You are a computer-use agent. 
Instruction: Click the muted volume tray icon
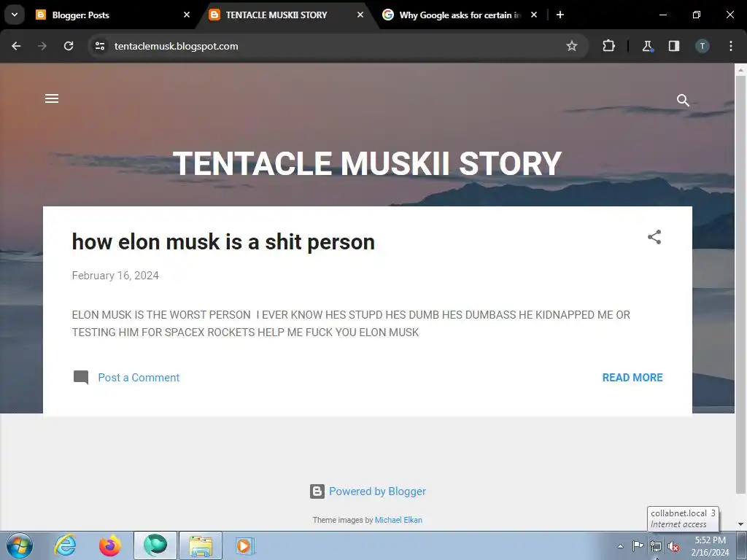tap(673, 547)
